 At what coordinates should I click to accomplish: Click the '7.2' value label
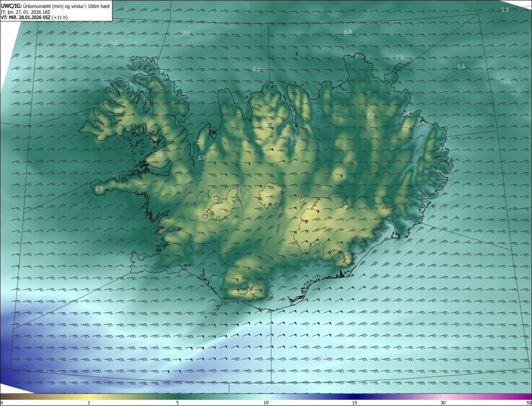(x=399, y=57)
